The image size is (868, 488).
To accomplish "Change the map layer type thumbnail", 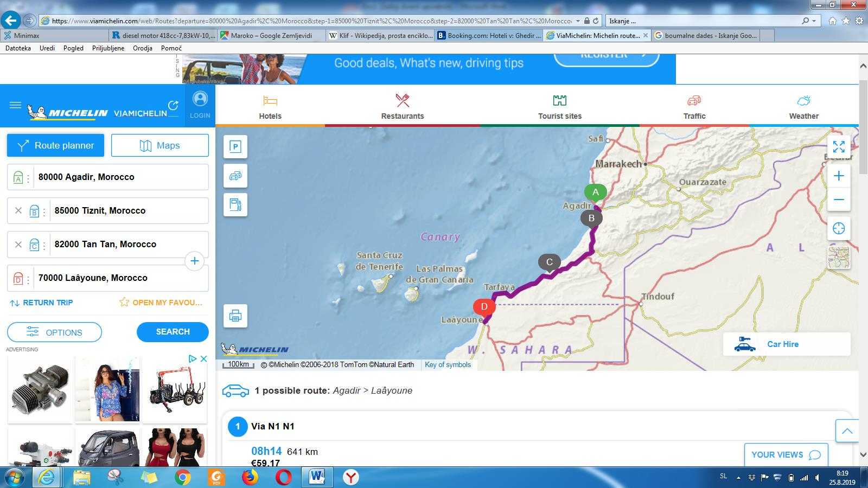I will [x=839, y=258].
